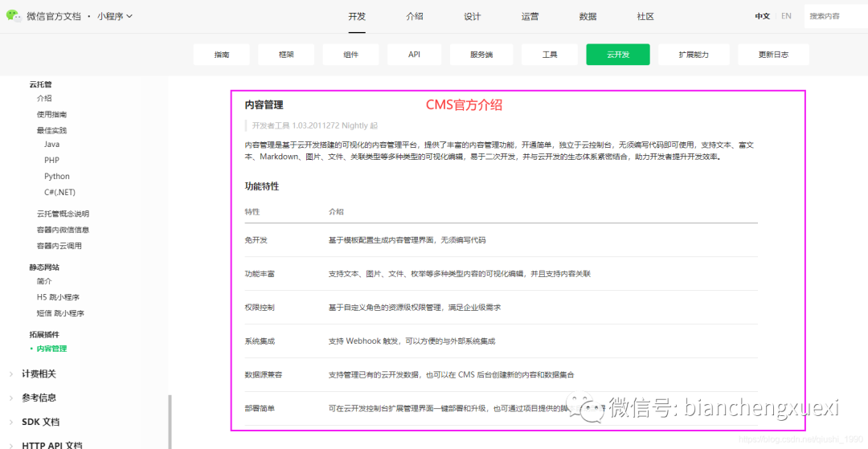Click the 系统集成 table cell
Screen dimensions: 868x449
pyautogui.click(x=260, y=341)
